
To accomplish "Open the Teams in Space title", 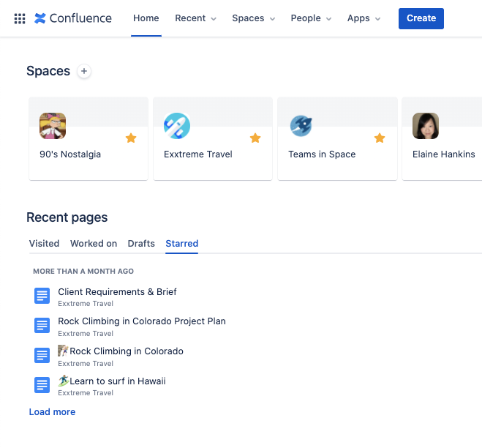I will [x=322, y=154].
